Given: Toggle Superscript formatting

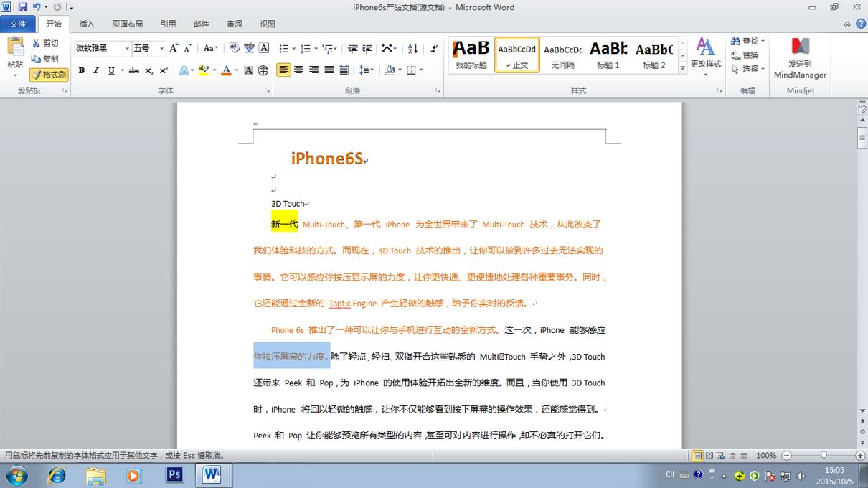Looking at the screenshot, I should click(164, 70).
